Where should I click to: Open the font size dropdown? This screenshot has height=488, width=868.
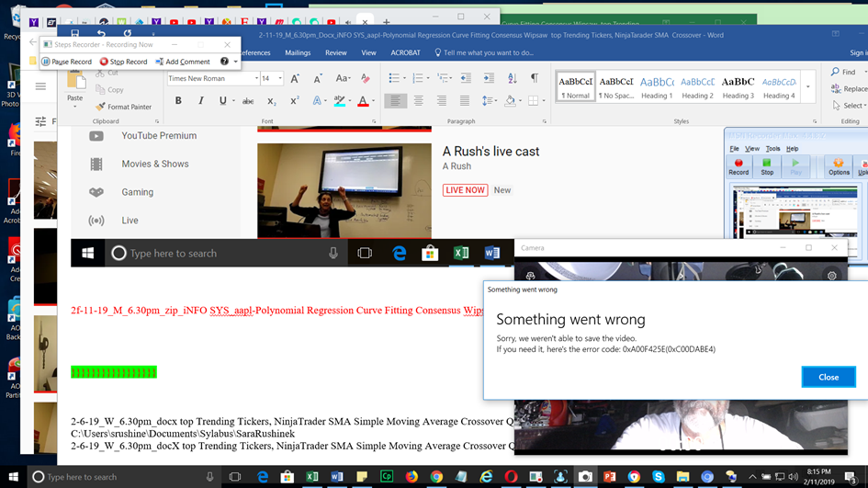click(280, 79)
